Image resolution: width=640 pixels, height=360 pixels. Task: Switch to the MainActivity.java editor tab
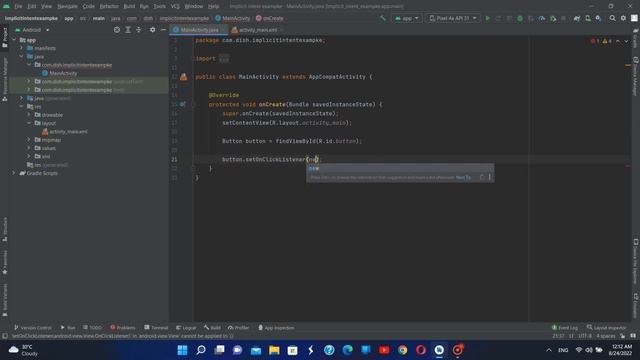click(198, 30)
